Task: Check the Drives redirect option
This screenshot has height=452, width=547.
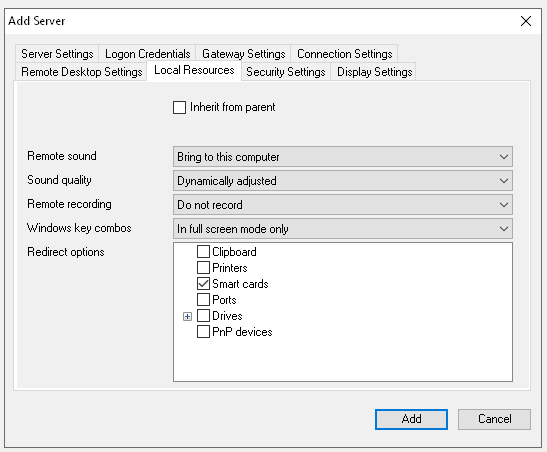Action: coord(203,316)
